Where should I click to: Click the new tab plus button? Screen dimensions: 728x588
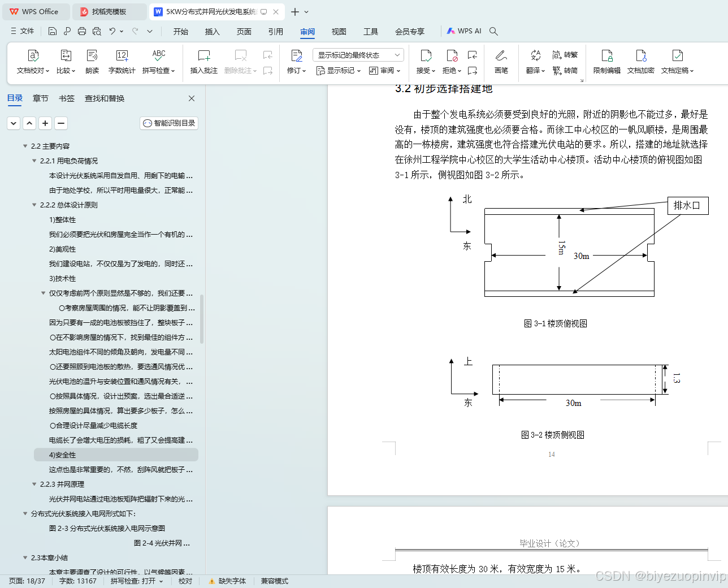[295, 12]
